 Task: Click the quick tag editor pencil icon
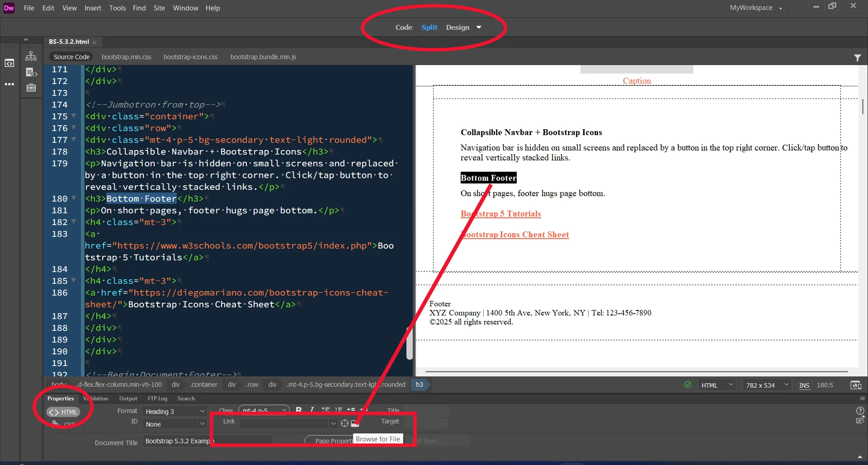point(860,420)
